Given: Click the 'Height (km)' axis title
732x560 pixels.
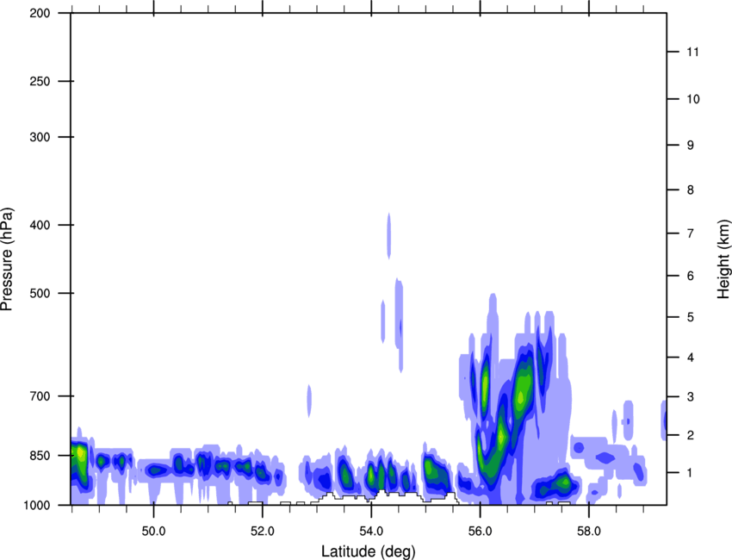Looking at the screenshot, I should [x=723, y=259].
